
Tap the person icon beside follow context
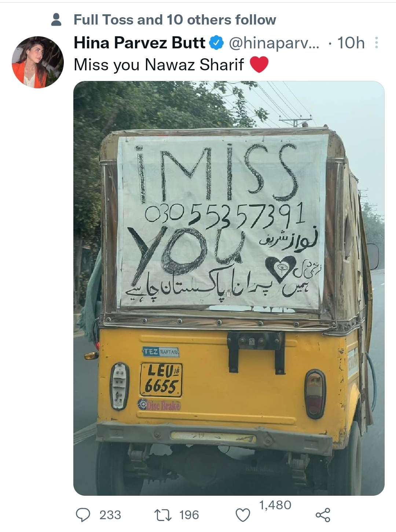coord(56,20)
